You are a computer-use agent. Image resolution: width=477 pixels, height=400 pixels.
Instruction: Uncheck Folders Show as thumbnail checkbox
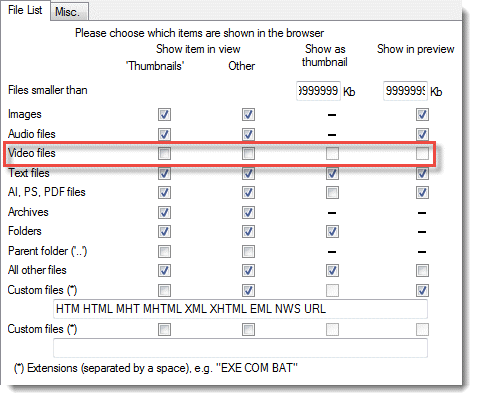[332, 231]
